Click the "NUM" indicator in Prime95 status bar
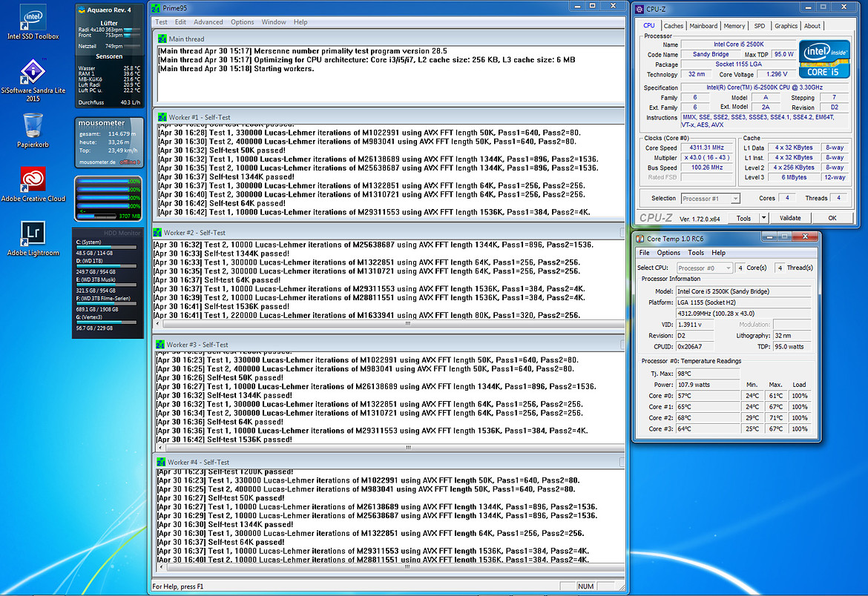 coord(585,586)
